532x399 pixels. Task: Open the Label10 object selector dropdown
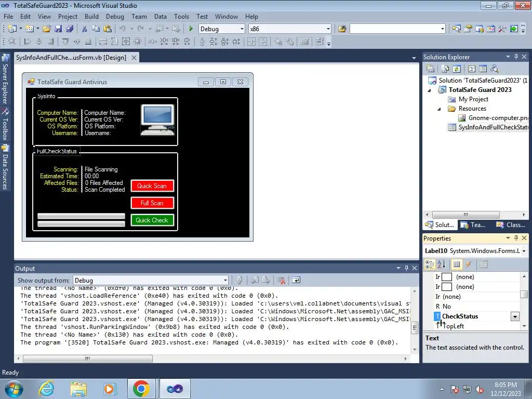(x=524, y=251)
